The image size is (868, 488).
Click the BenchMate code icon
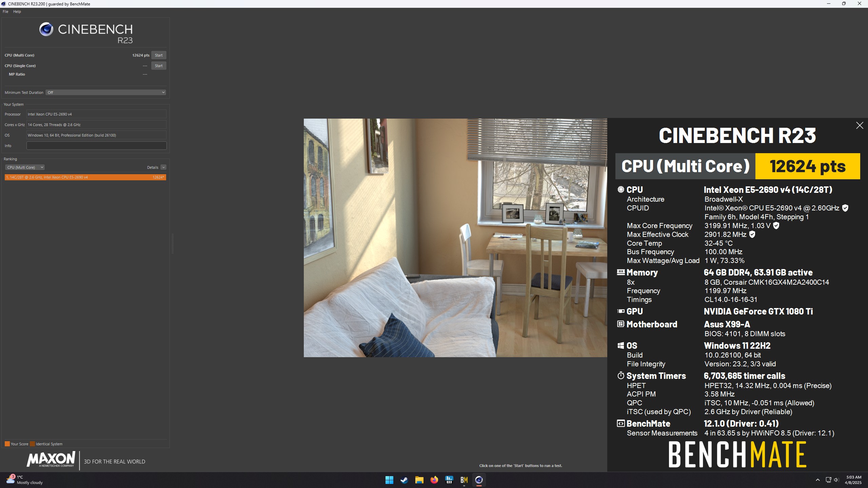(x=620, y=424)
